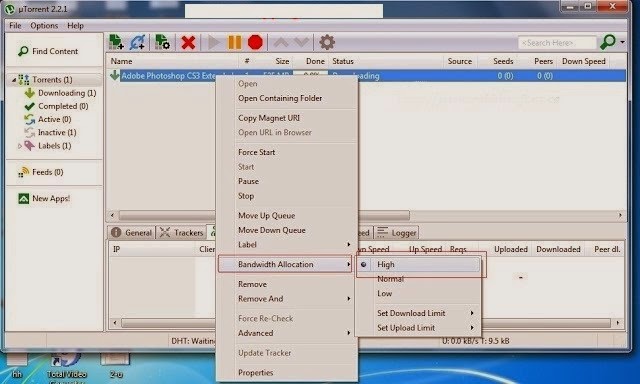Switch to the Trackers tab

coord(181,233)
